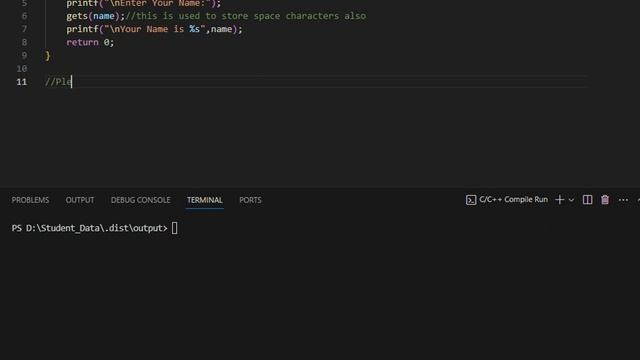Kill terminal with the trash icon
640x360 pixels.
click(605, 200)
